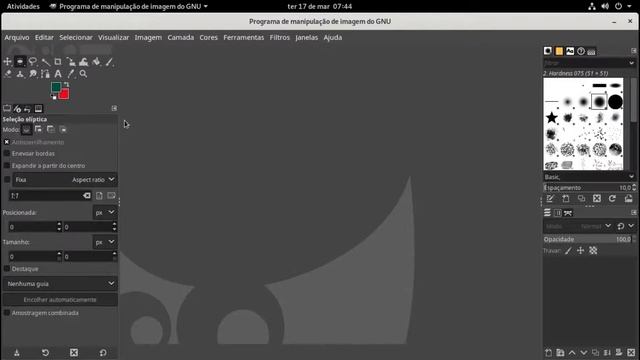Clear the 1:1 aspect ratio field
The image size is (640, 360).
(87, 196)
